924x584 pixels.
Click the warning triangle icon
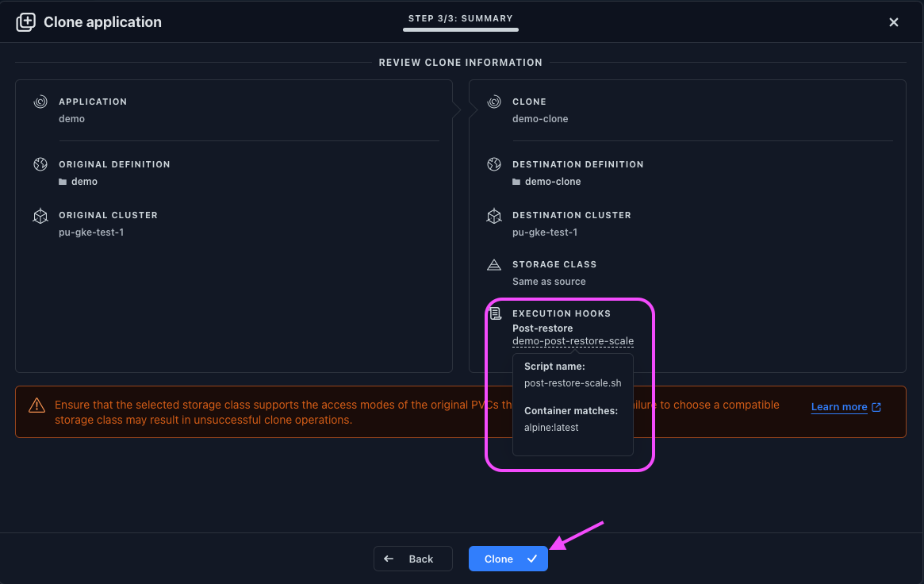click(36, 405)
